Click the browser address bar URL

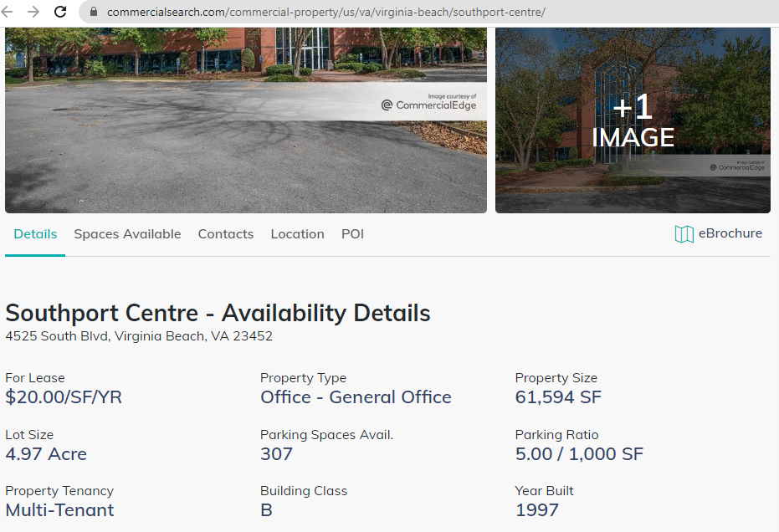pos(326,13)
